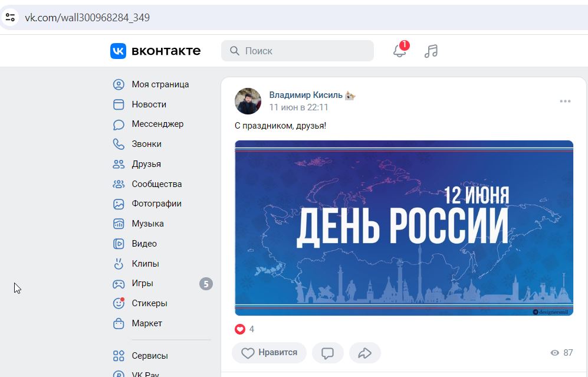This screenshot has height=377, width=588.
Task: Open site info icon in address bar
Action: click(x=11, y=17)
